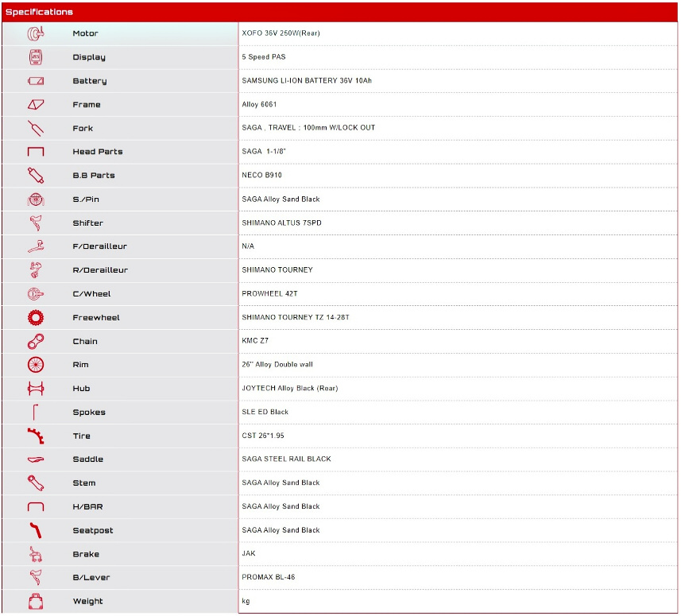Click the 'SAGA 1-1/8"' value

coord(264,151)
